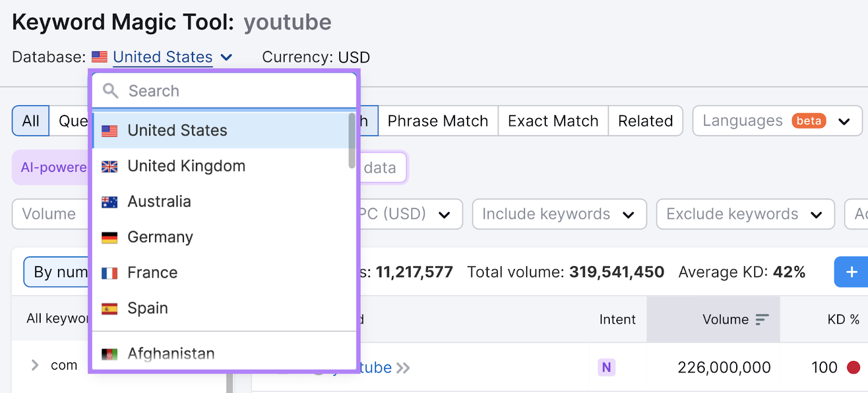Open the Include keywords filter

coord(559,214)
